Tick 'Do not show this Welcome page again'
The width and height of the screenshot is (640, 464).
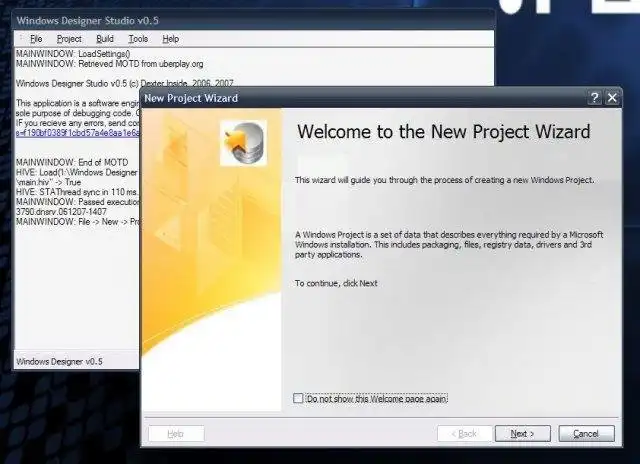click(x=298, y=398)
